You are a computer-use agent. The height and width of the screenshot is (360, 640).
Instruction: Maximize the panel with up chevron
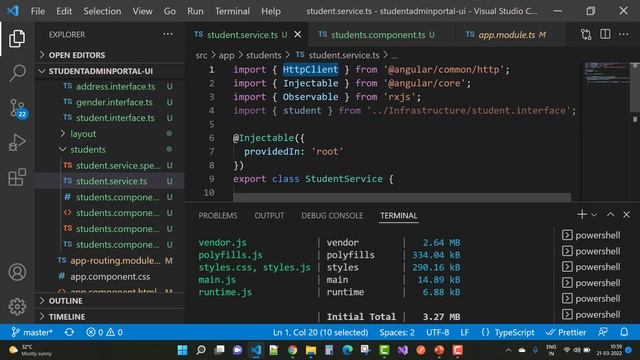click(x=610, y=214)
